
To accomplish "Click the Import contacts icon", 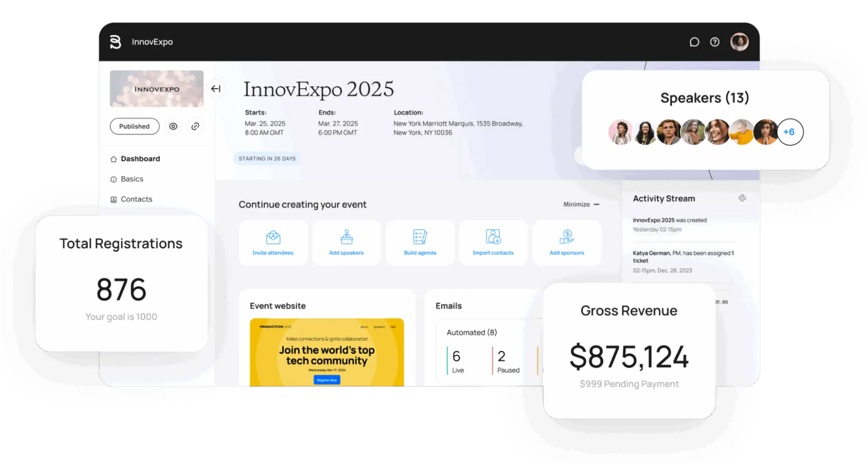I will (493, 237).
